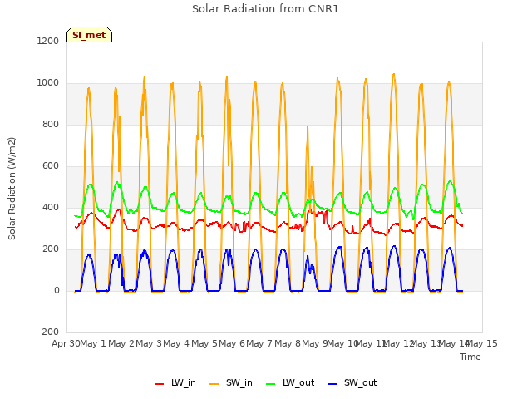Click the 0 y-axis tick label
The image size is (532, 399).
click(57, 290)
